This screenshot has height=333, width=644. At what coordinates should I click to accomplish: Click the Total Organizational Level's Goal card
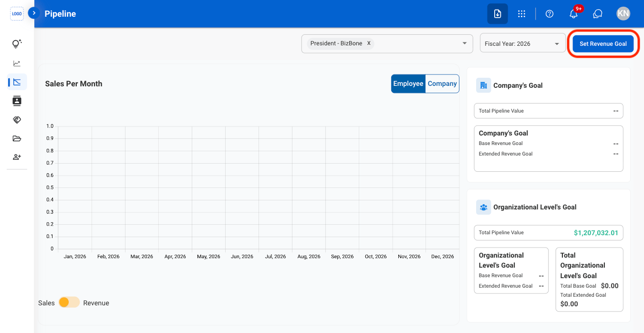point(590,280)
